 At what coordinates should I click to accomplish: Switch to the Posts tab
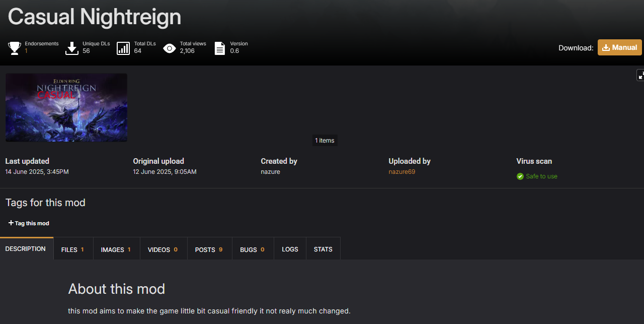tap(209, 249)
